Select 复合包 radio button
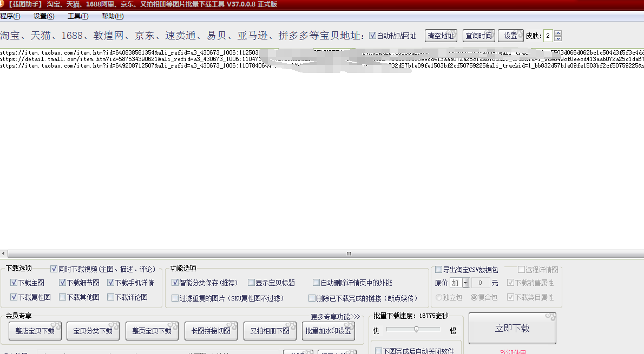644x354 pixels. tap(474, 297)
